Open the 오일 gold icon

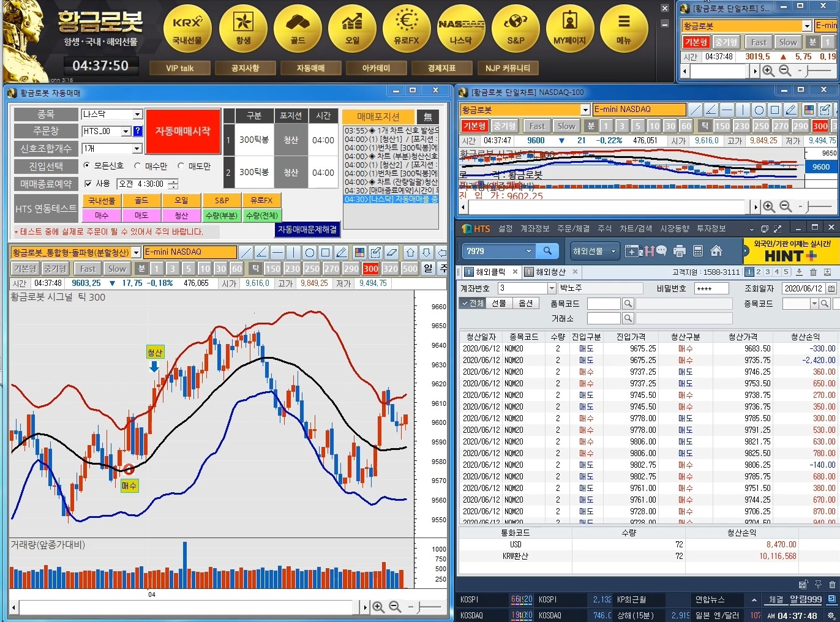click(352, 29)
